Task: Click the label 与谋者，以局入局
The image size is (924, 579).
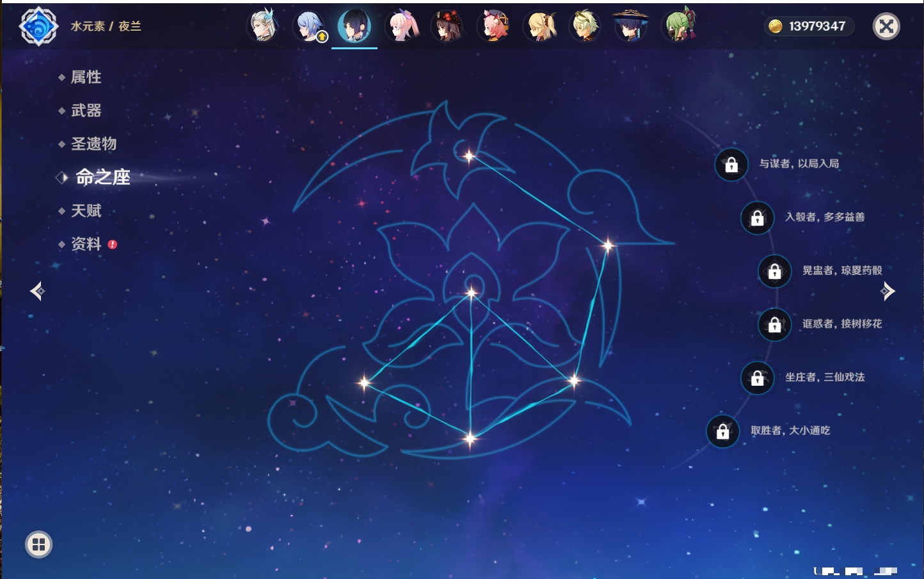Action: pos(799,164)
